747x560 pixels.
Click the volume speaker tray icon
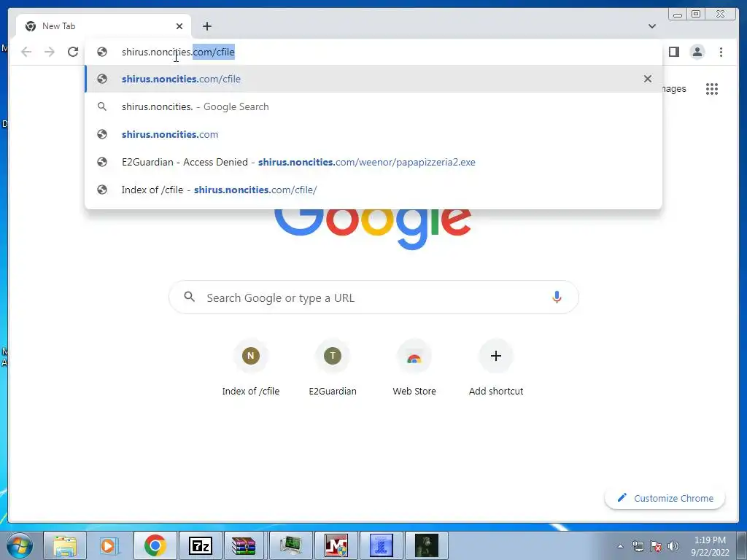(x=673, y=546)
